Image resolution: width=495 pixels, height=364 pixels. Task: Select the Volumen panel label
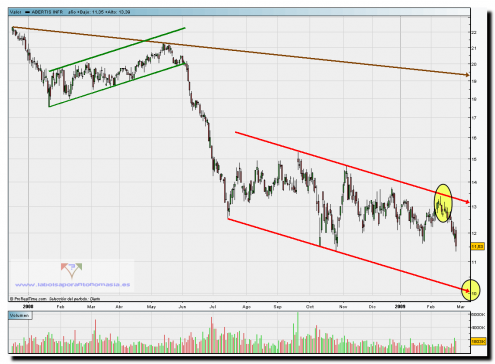click(x=20, y=315)
